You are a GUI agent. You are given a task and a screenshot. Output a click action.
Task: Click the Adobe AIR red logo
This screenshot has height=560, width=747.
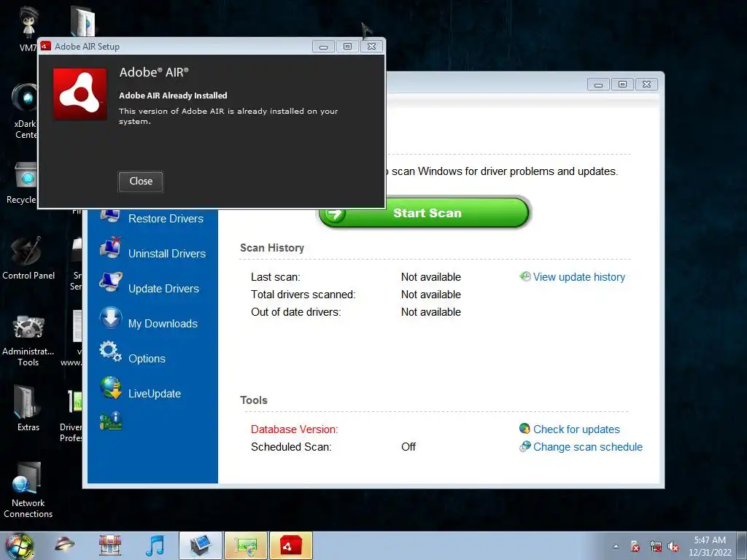coord(80,94)
